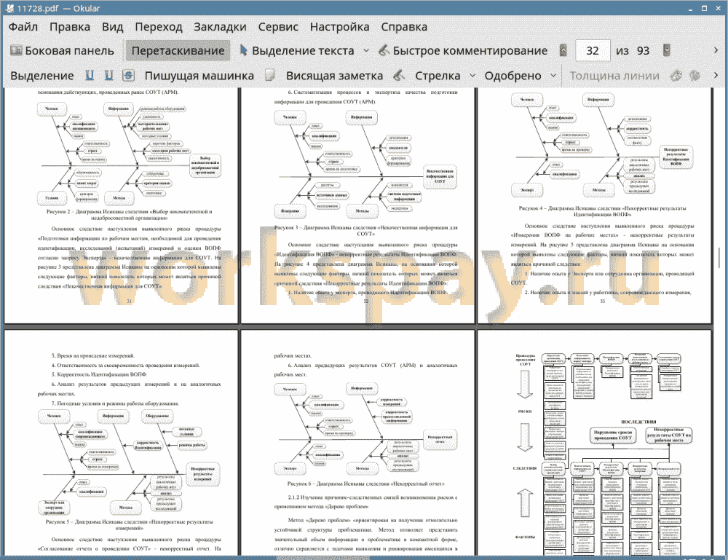Open the Настройка menu
728x560 pixels.
coord(339,27)
